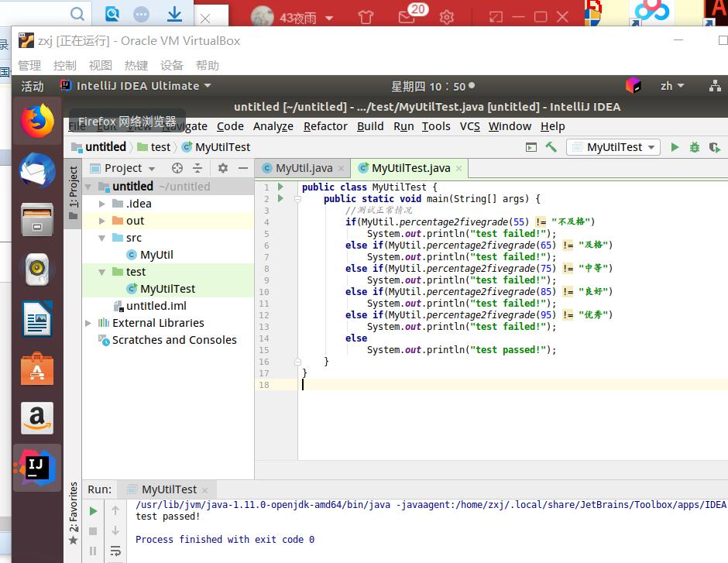
Task: Run with coverage using the shield icon
Action: point(715,147)
